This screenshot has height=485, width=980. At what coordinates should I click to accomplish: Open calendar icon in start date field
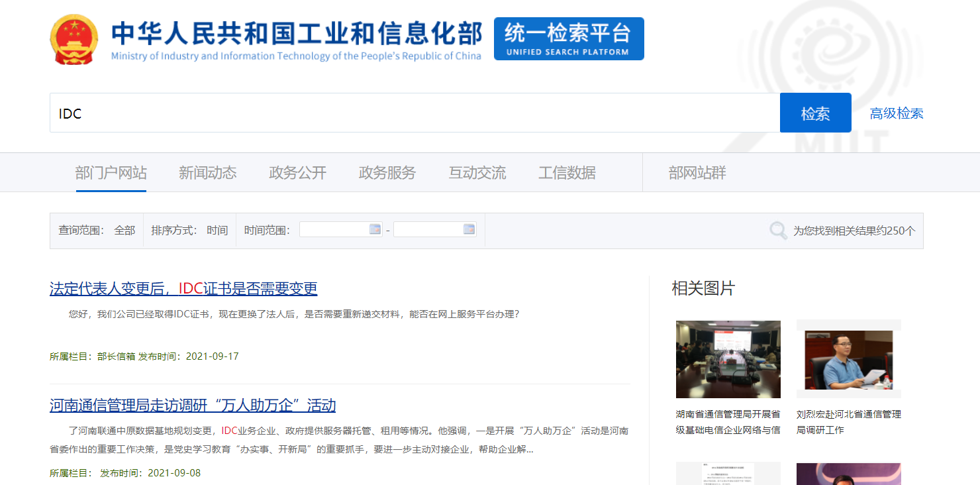point(375,230)
